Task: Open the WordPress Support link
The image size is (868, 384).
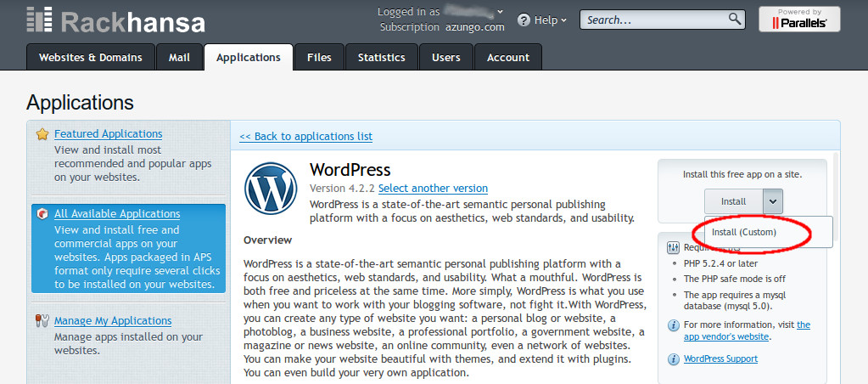Action: [x=720, y=359]
